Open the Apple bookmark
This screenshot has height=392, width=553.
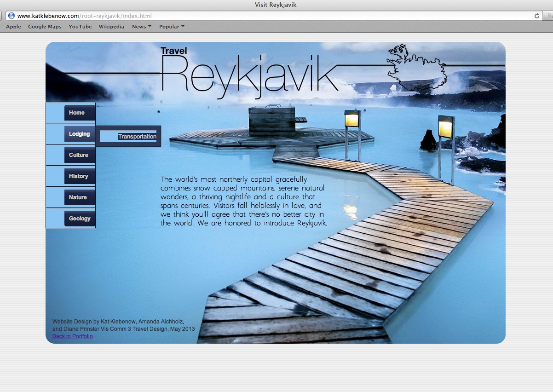(x=13, y=27)
